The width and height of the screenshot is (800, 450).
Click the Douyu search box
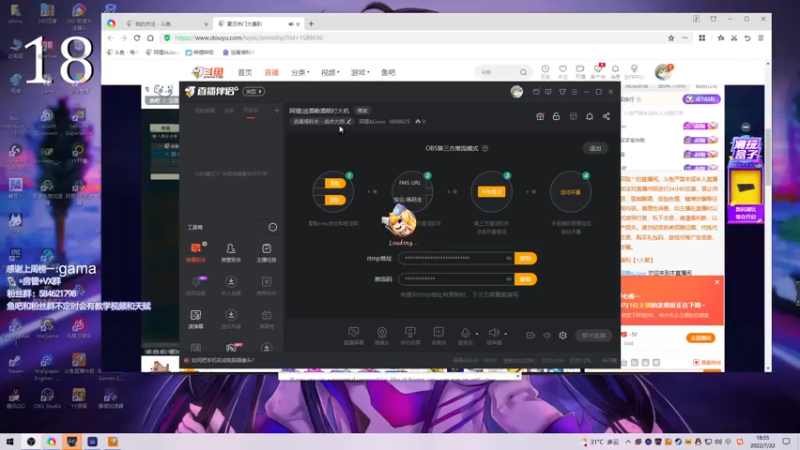[x=503, y=72]
